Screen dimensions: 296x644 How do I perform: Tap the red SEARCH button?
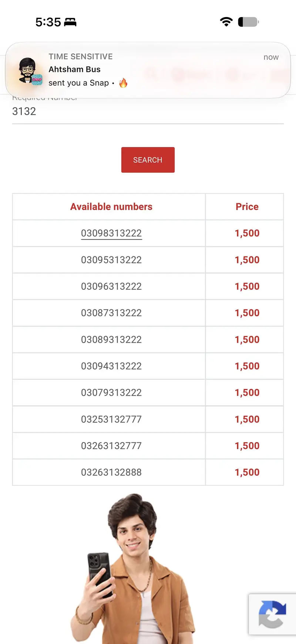coord(148,160)
